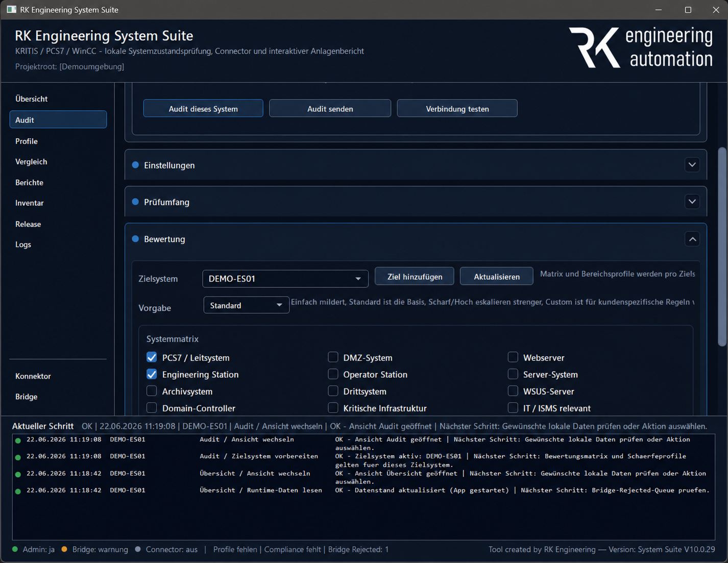This screenshot has height=563, width=728.
Task: Check the DMZ-System box
Action: click(333, 357)
